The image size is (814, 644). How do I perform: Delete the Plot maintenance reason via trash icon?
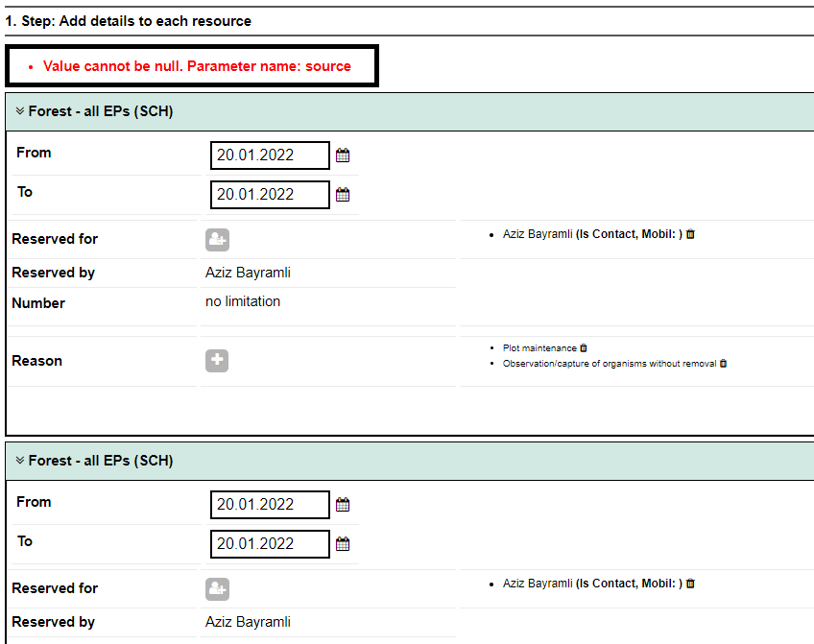tap(584, 347)
